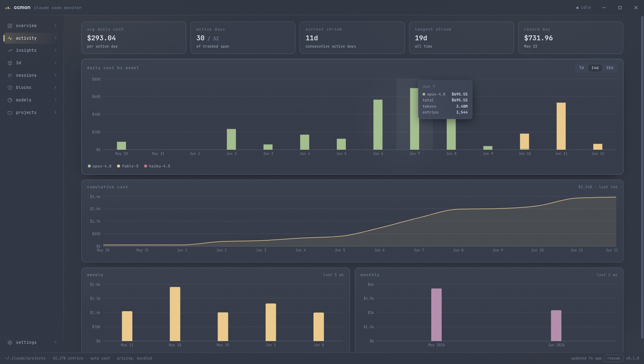Viewport: 644px width, 364px height.
Task: Click the Jun 11 fable-5 bar
Action: (561, 126)
